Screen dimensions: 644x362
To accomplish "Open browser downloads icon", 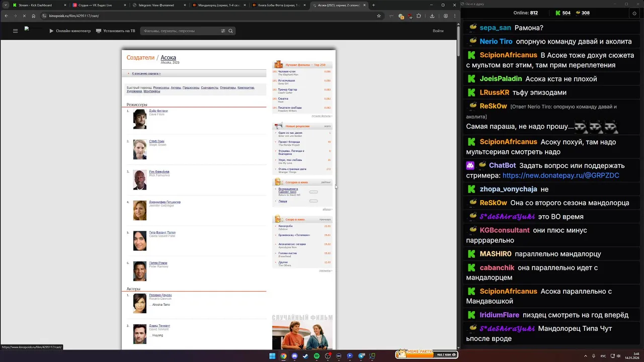I will [431, 16].
